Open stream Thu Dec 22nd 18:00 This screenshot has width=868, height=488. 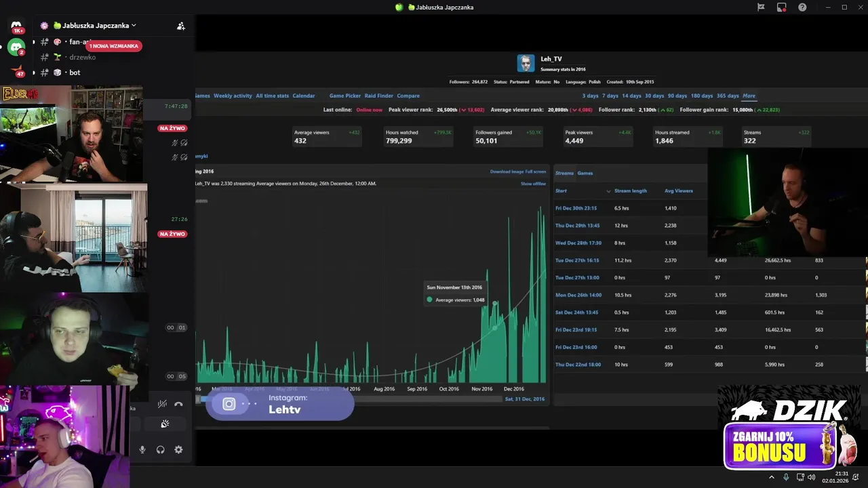tap(578, 365)
